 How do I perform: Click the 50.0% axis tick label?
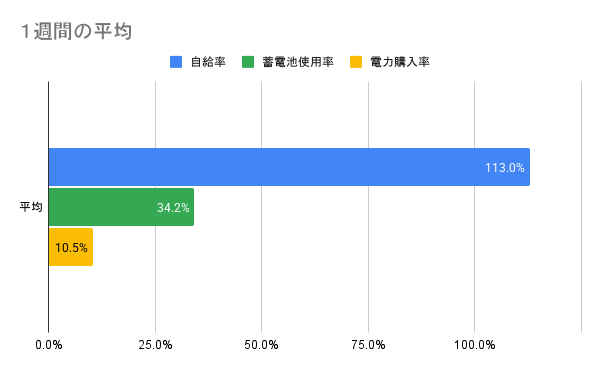click(261, 345)
